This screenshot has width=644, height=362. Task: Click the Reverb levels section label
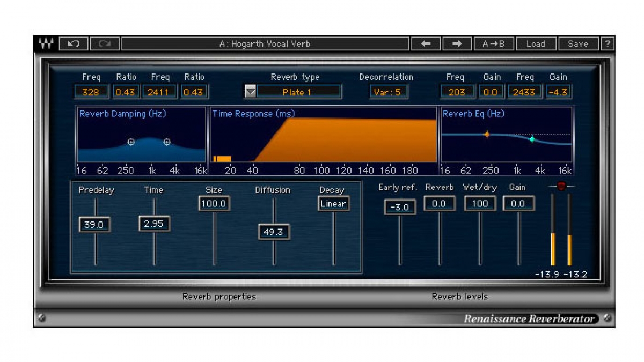pos(460,297)
